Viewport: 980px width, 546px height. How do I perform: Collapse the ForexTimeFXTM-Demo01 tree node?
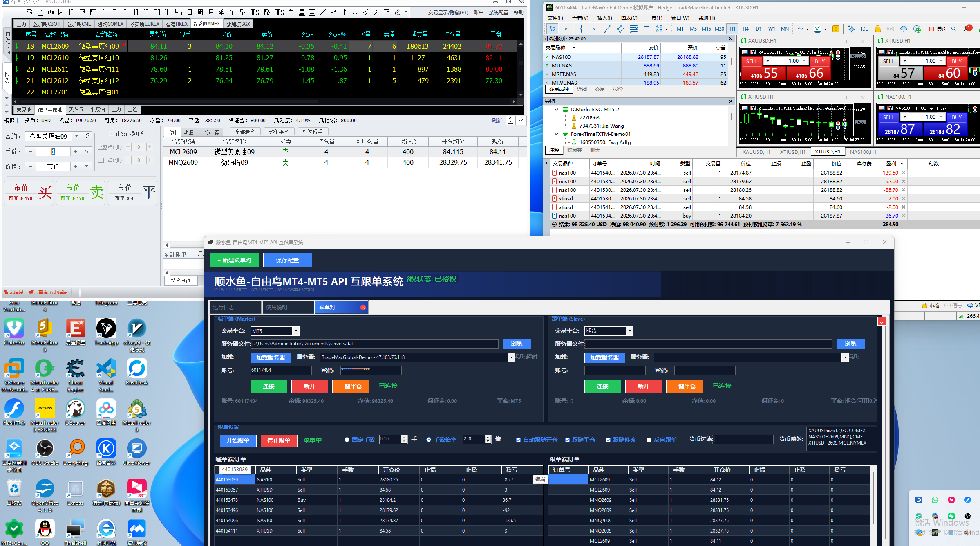pos(556,134)
